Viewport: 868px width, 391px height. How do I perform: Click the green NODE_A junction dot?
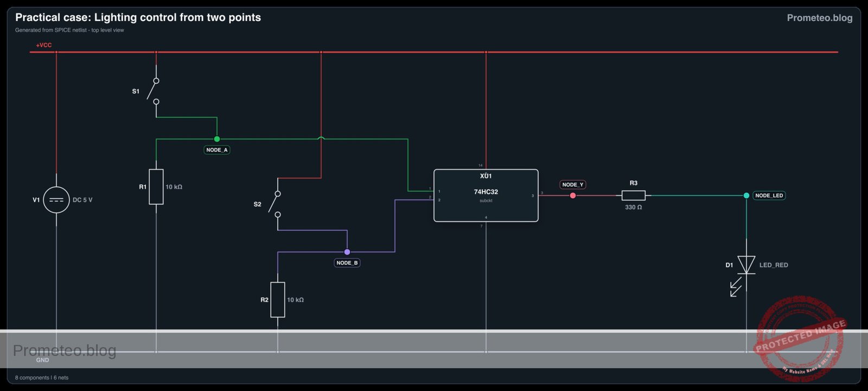coord(217,139)
